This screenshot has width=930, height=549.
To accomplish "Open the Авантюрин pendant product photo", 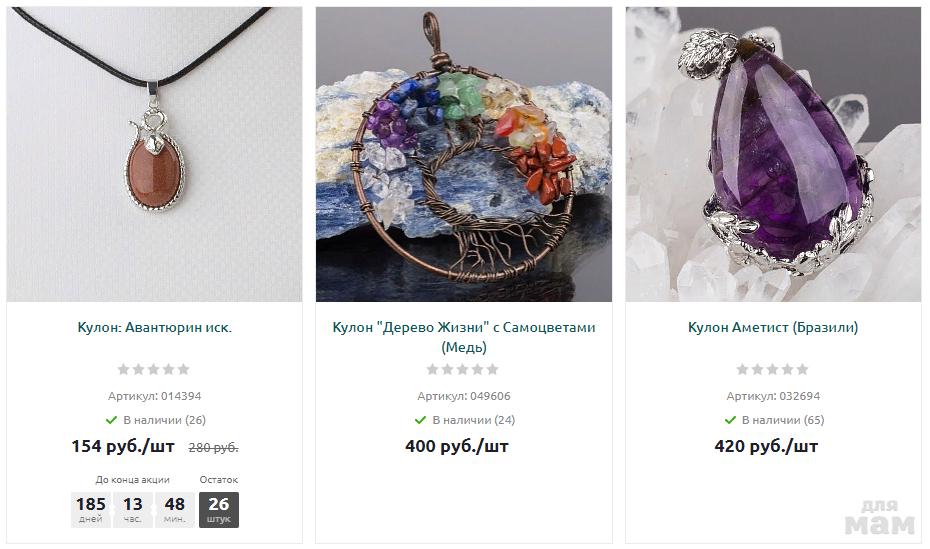I will click(x=154, y=154).
